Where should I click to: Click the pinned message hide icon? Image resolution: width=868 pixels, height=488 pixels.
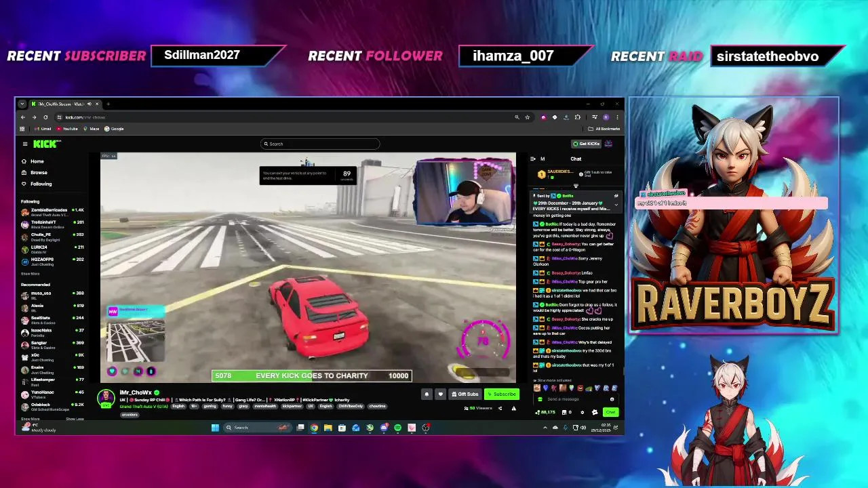pos(616,196)
